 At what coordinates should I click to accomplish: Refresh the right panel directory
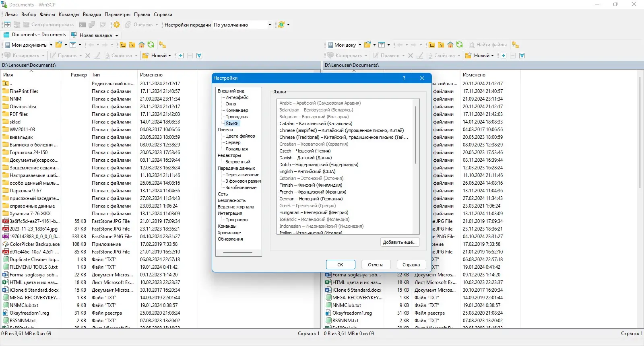[459, 45]
